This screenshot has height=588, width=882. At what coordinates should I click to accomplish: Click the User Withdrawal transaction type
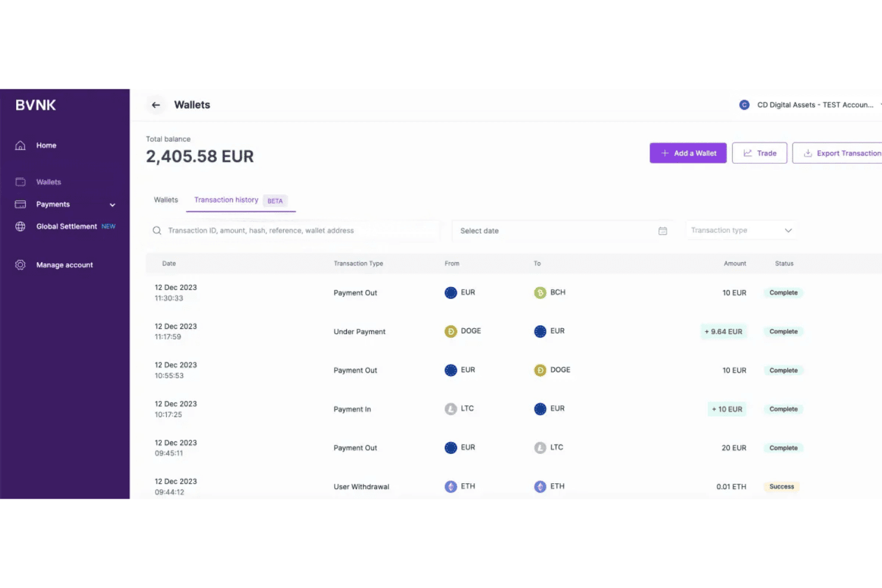tap(361, 487)
